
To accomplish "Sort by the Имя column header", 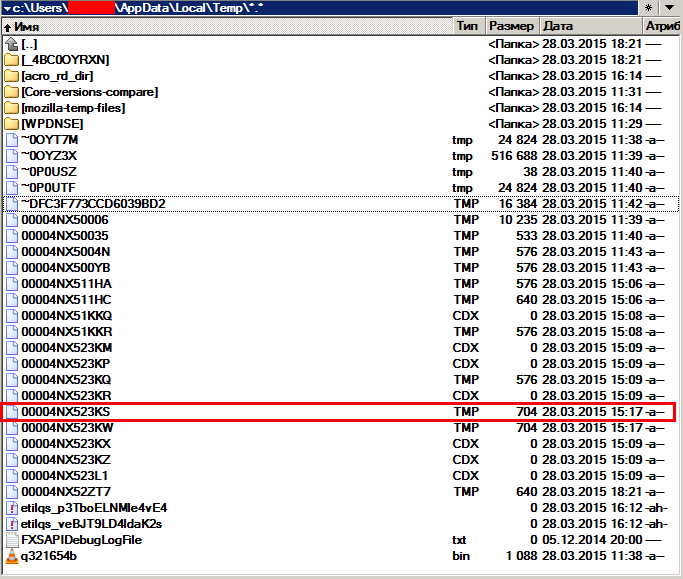I will coord(227,26).
